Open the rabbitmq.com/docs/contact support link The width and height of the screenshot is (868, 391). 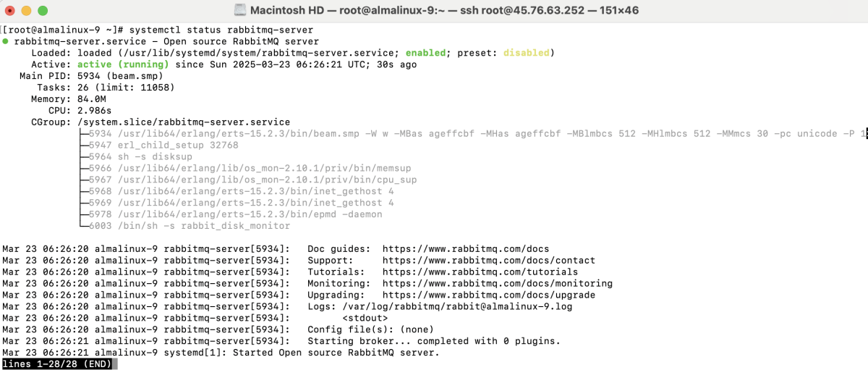489,261
